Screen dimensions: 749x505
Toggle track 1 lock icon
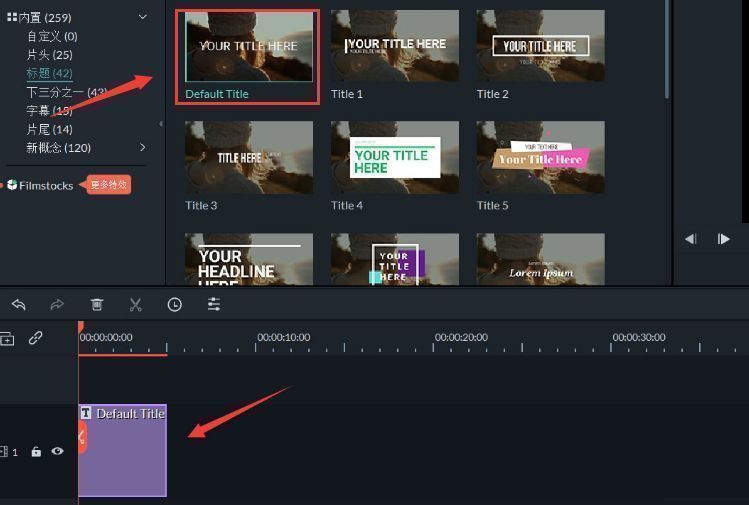point(36,451)
